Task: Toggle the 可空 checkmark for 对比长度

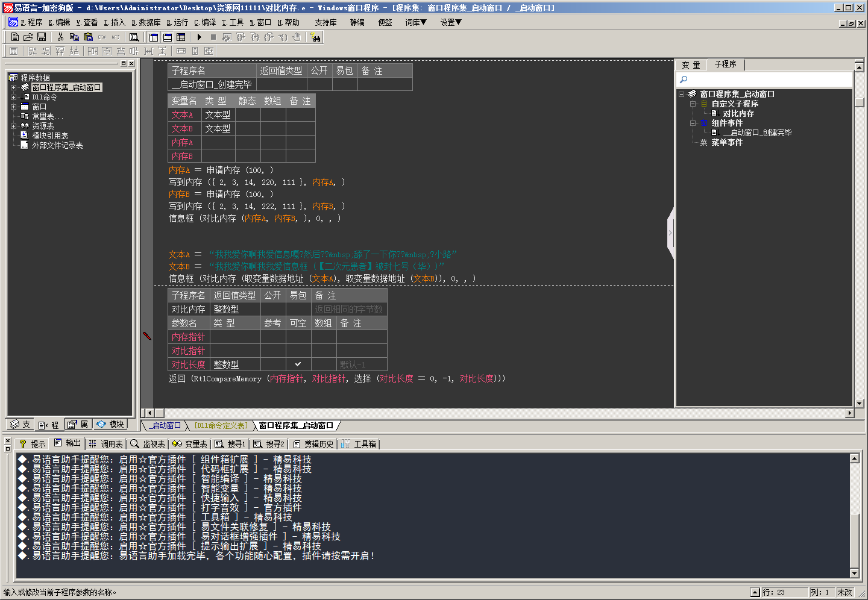Action: [x=298, y=364]
